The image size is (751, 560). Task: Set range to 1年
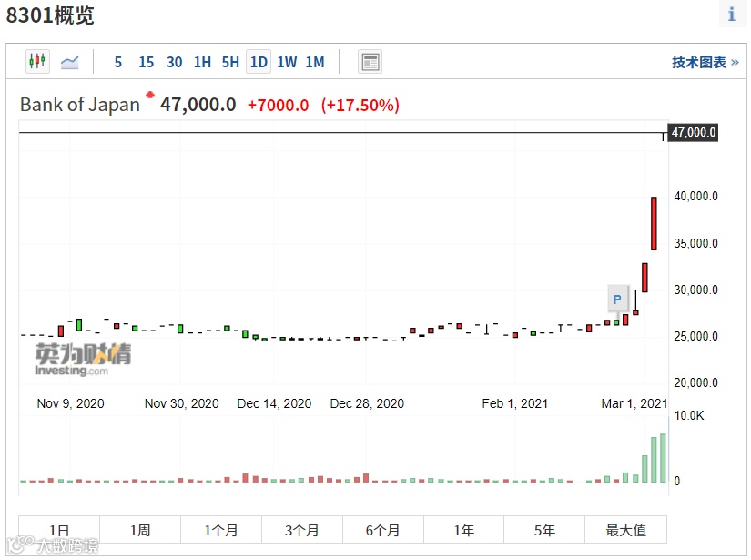coord(463,530)
